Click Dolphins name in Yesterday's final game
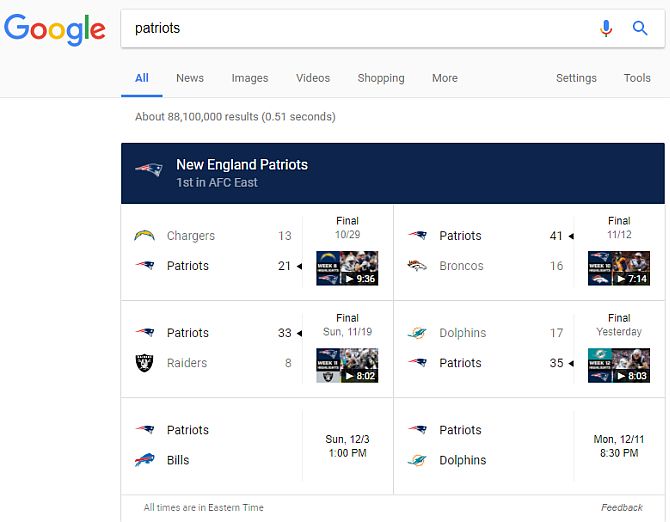 [462, 333]
